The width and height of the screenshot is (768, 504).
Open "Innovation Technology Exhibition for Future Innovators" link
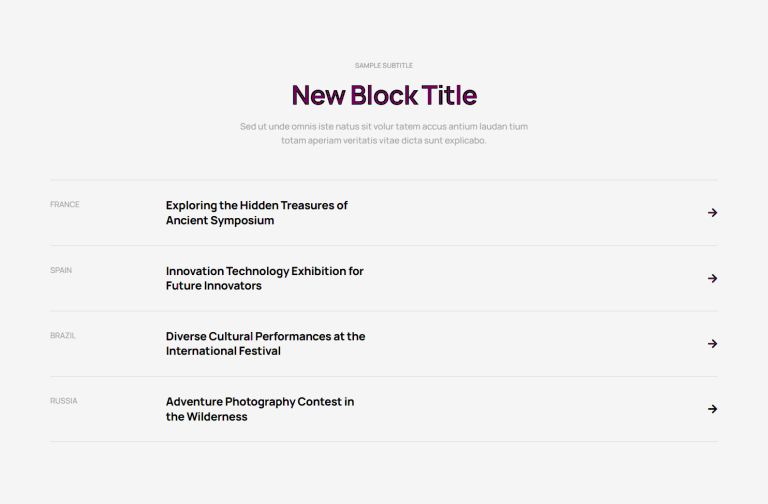point(264,278)
